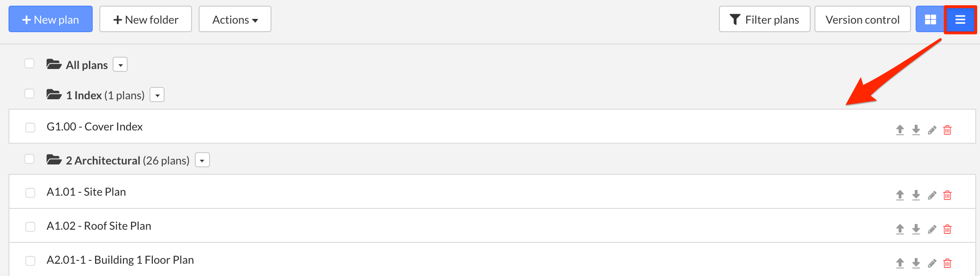Tick the 2 Architectural folder checkbox
This screenshot has height=276, width=980.
click(x=29, y=159)
